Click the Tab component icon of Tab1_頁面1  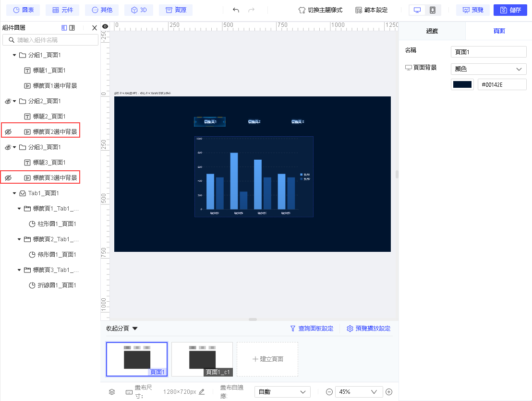[23, 193]
